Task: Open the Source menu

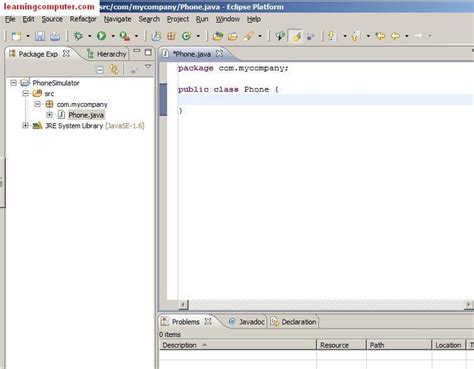Action: 52,19
